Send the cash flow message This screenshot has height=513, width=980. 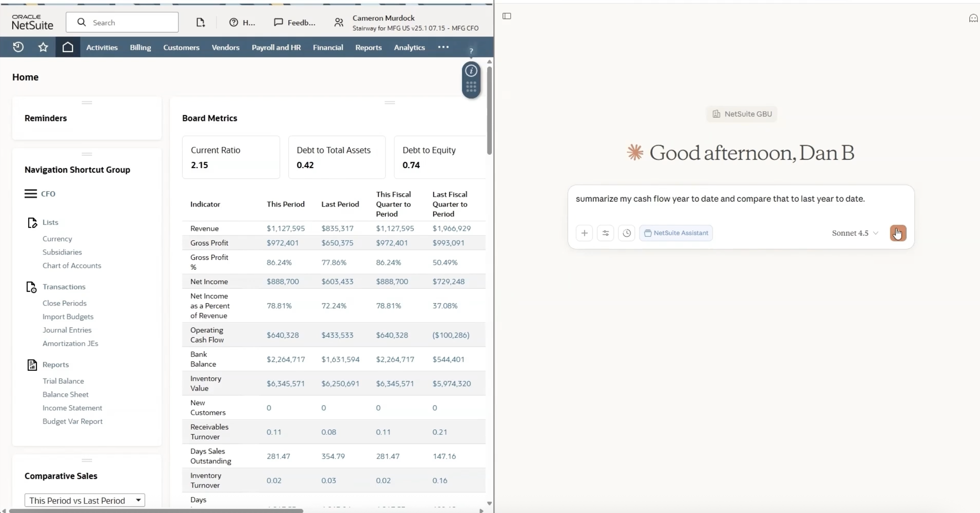click(898, 233)
